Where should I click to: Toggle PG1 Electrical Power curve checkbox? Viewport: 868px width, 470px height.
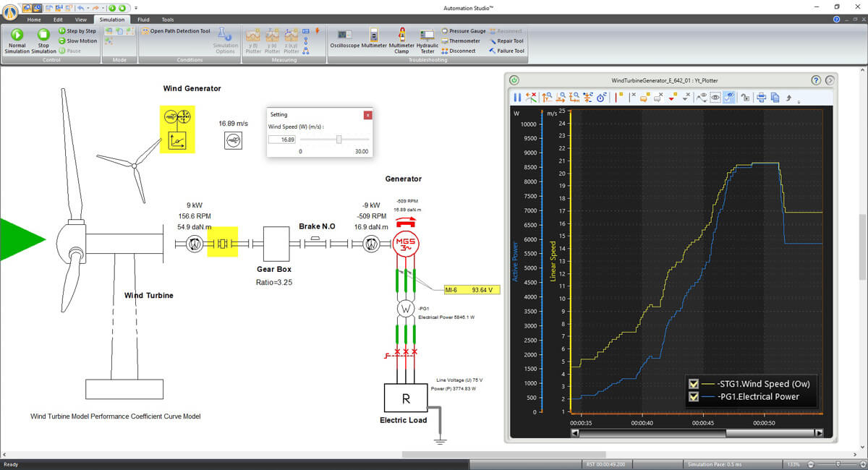[x=694, y=396]
